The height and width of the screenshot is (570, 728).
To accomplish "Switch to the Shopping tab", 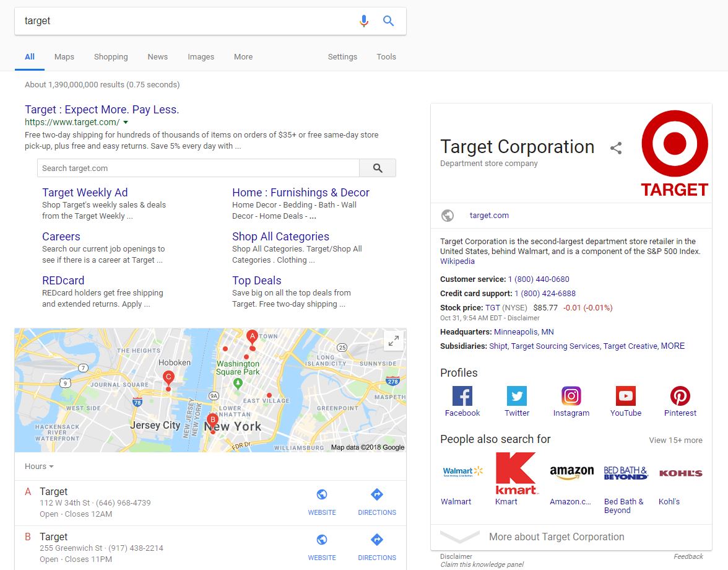I will [111, 56].
